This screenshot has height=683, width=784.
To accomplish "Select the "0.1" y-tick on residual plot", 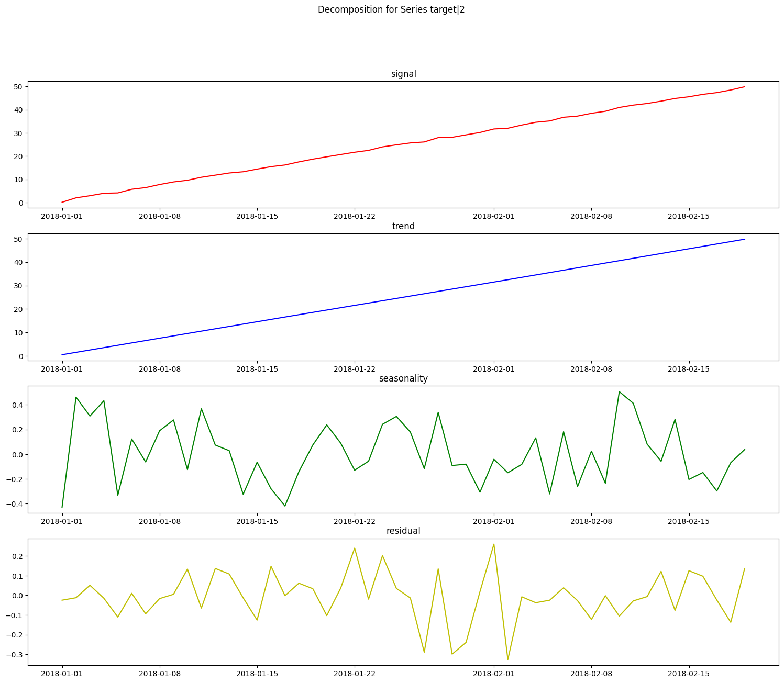I will tap(16, 576).
